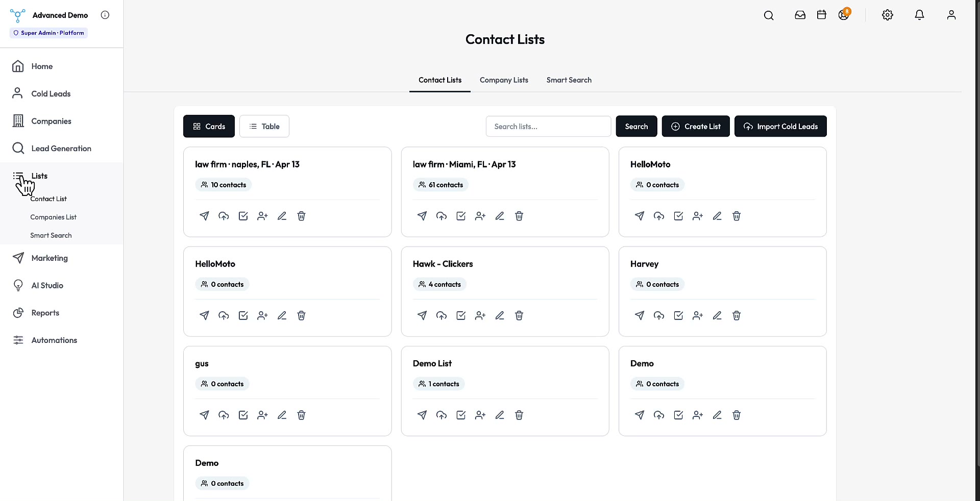Viewport: 980px width, 501px height.
Task: Click the info icon beside Advanced Demo
Action: point(105,15)
